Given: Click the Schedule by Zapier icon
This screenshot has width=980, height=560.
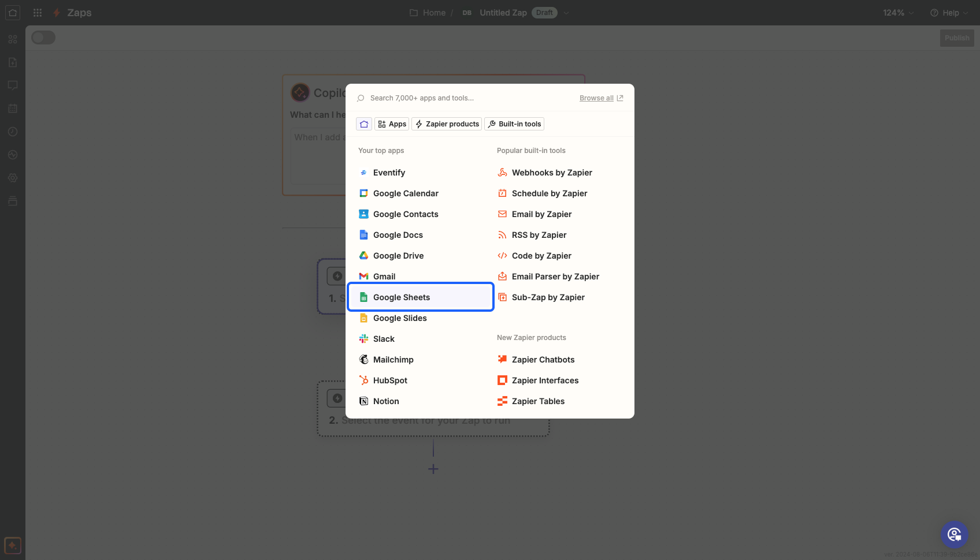Looking at the screenshot, I should point(502,193).
